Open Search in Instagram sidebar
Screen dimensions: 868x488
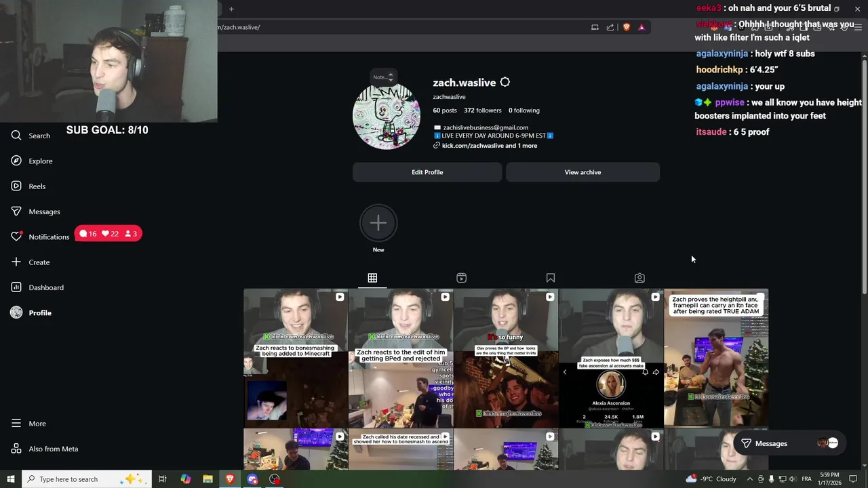pos(31,136)
